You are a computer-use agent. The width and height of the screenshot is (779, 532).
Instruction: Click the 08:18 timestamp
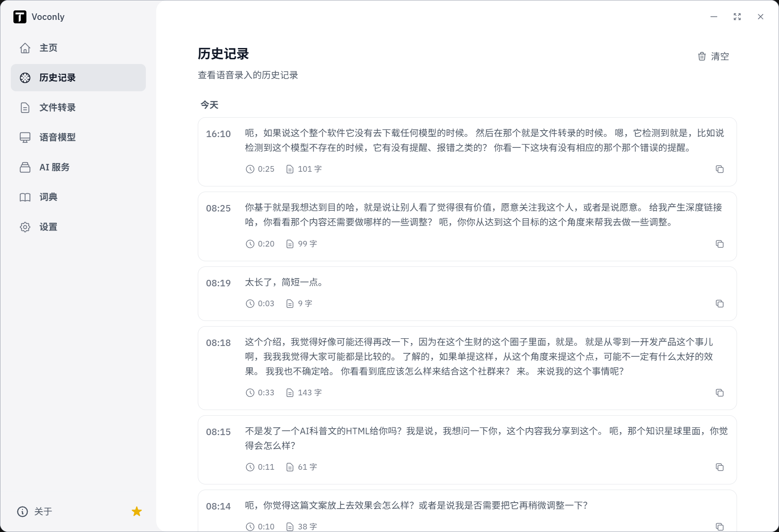pos(219,343)
